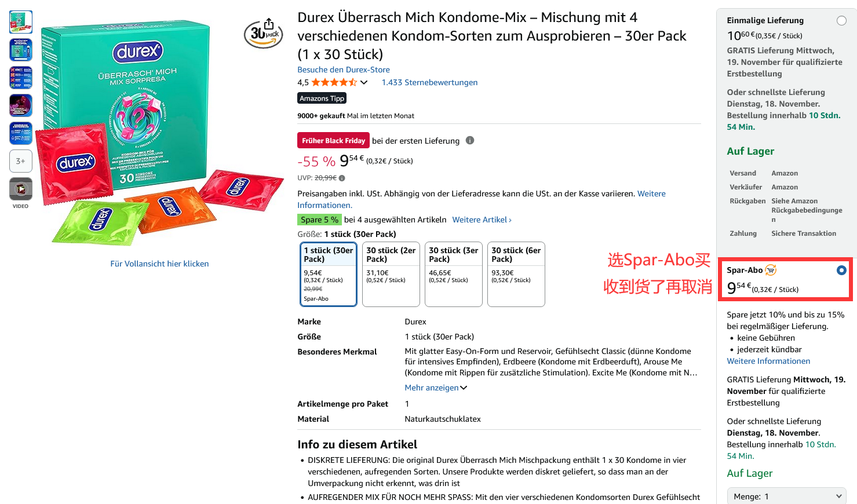Click the share icon above the product image
857x504 pixels.
pyautogui.click(x=269, y=24)
